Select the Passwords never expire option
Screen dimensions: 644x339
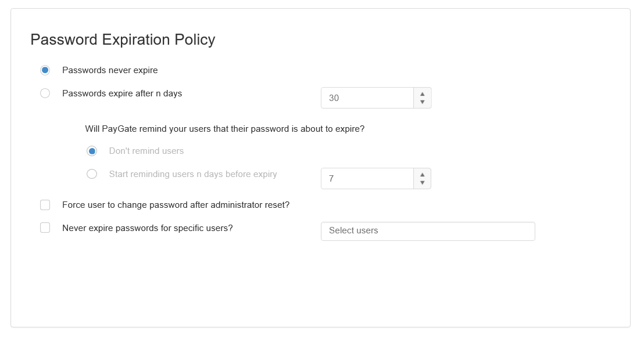tap(45, 70)
